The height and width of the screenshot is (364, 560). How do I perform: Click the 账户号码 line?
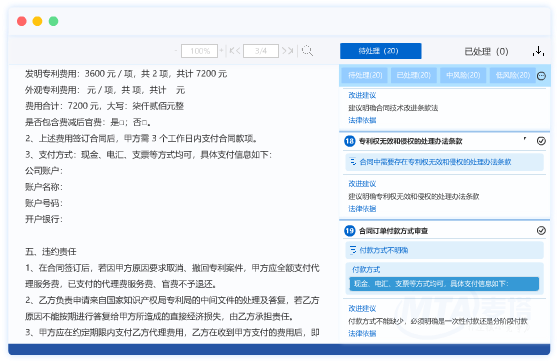(44, 203)
